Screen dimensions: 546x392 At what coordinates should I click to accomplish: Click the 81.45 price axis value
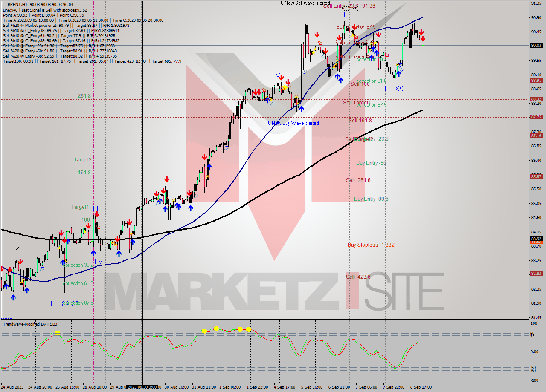536,317
